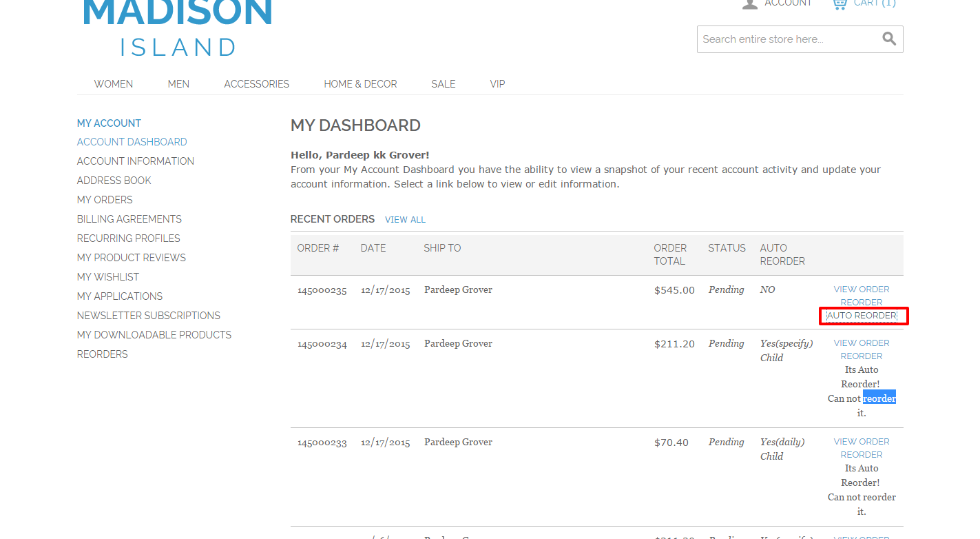Open Address Book page
The image size is (980, 539).
click(114, 181)
